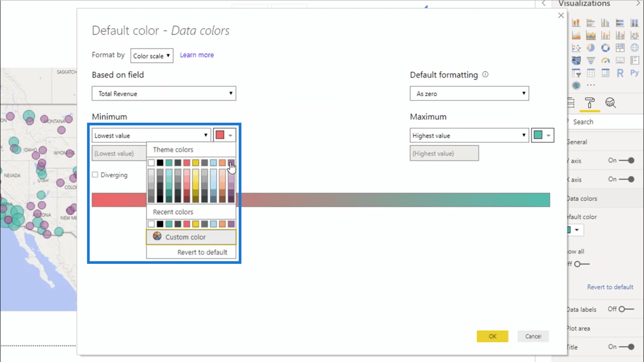
Task: Pick purple theme color swatch
Action: coord(231,163)
